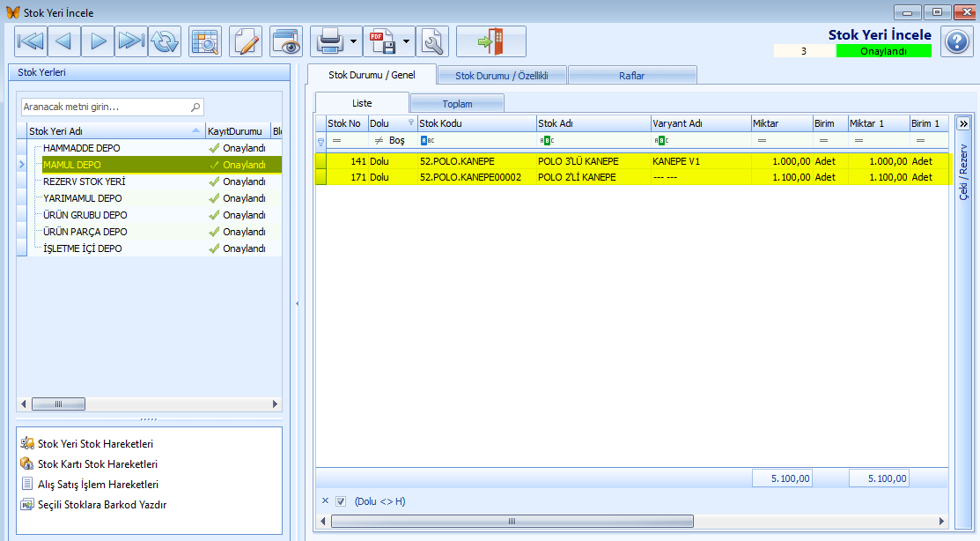Open the blue help question mark
The width and height of the screenshot is (980, 541).
pos(957,42)
